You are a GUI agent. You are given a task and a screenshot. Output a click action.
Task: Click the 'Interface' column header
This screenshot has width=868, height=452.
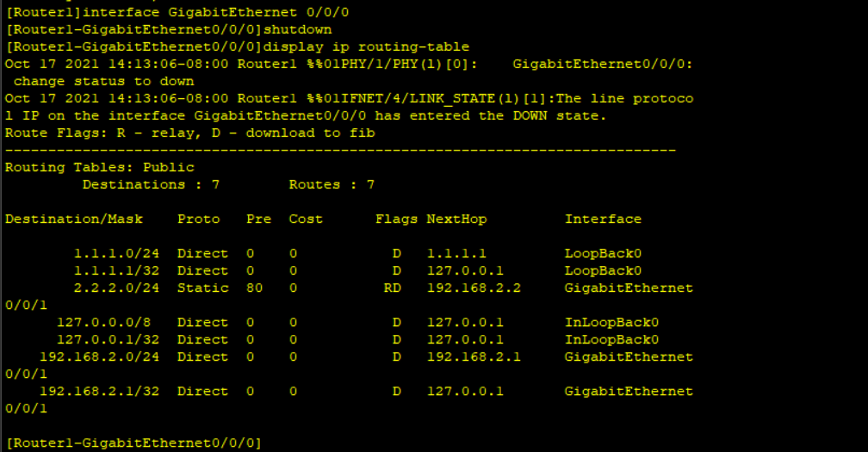pyautogui.click(x=603, y=219)
